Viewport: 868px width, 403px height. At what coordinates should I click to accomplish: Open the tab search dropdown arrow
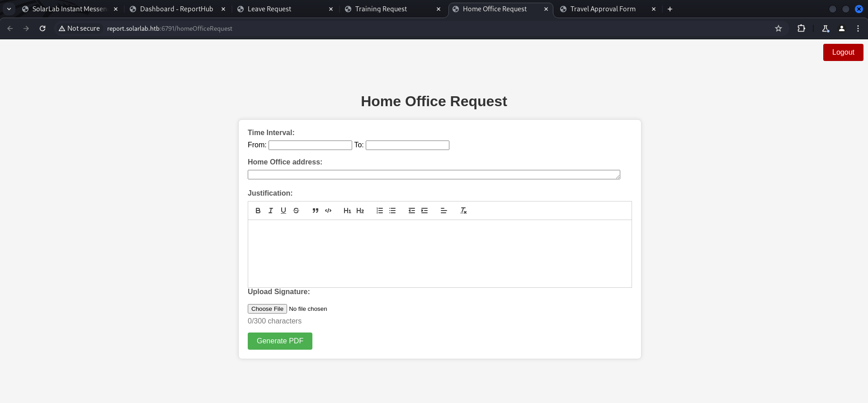pyautogui.click(x=9, y=9)
